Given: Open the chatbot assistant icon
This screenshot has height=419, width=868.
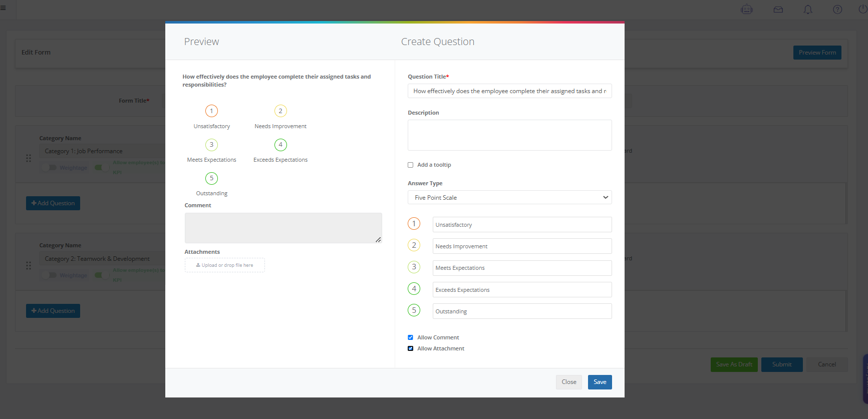Looking at the screenshot, I should pos(747,9).
